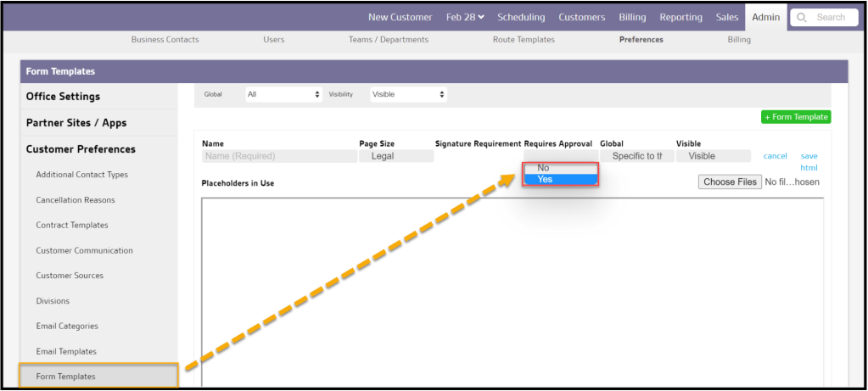Image resolution: width=868 pixels, height=391 pixels.
Task: Open the Global filter dropdown set to All
Action: click(283, 94)
